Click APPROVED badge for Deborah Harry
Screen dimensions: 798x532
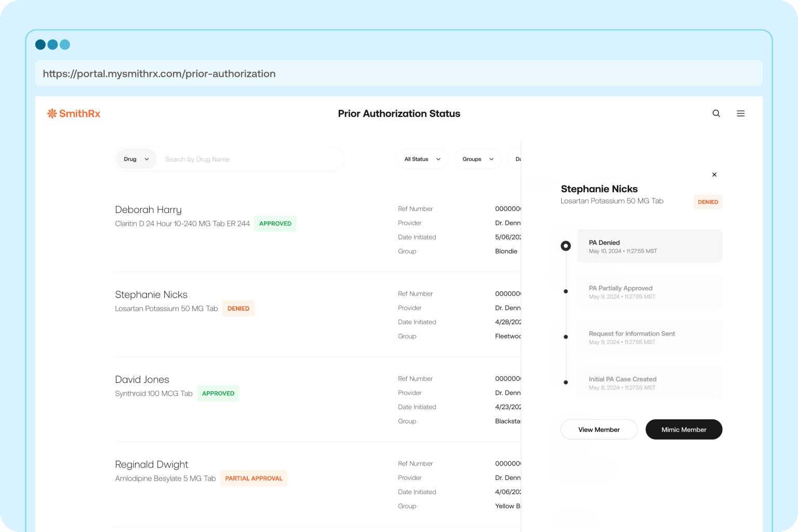(275, 223)
